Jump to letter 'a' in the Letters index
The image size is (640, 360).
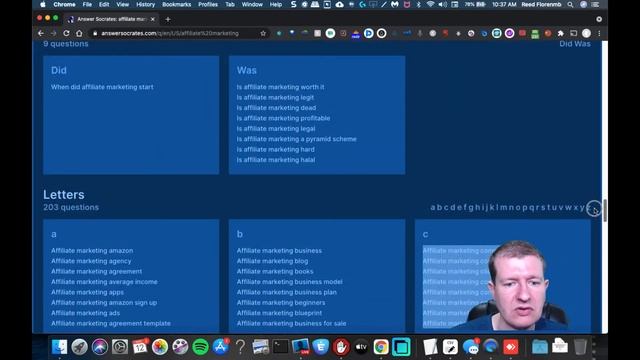[433, 207]
